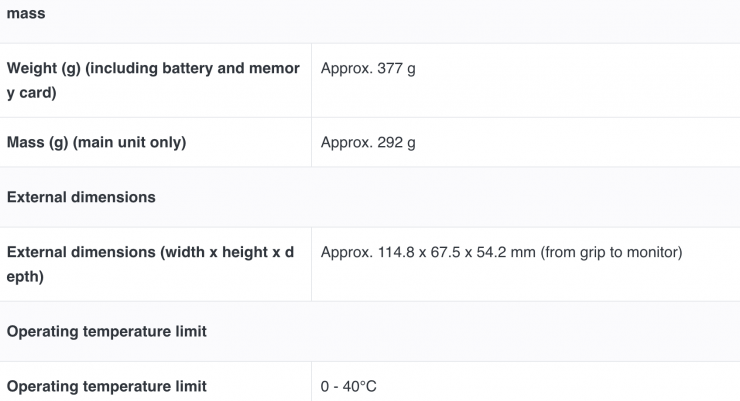The image size is (740, 401).
Task: Click bold 'Operating temperature limit' section header
Action: coord(107,331)
